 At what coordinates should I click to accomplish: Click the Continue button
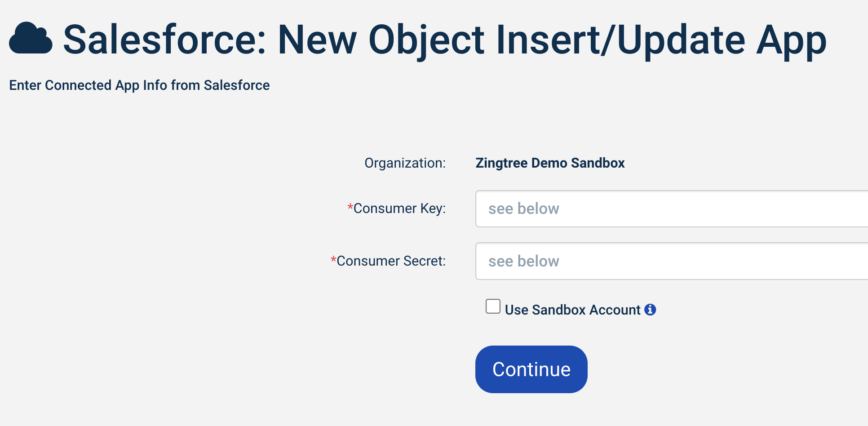tap(531, 369)
